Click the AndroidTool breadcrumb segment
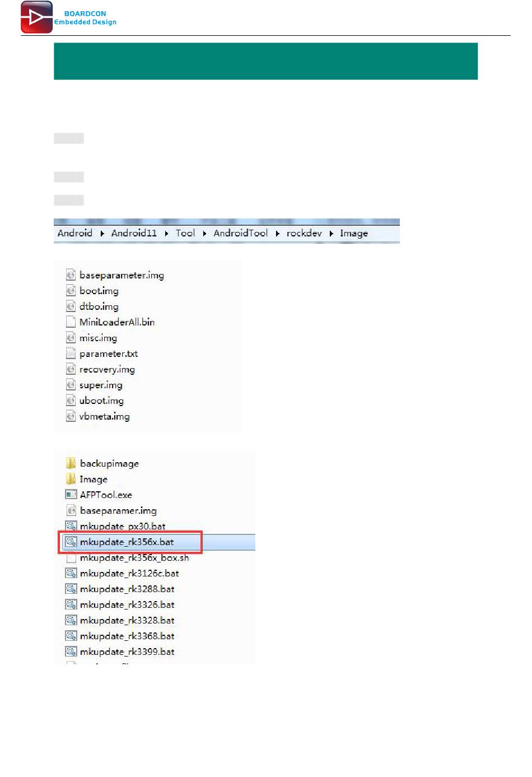 pyautogui.click(x=241, y=233)
